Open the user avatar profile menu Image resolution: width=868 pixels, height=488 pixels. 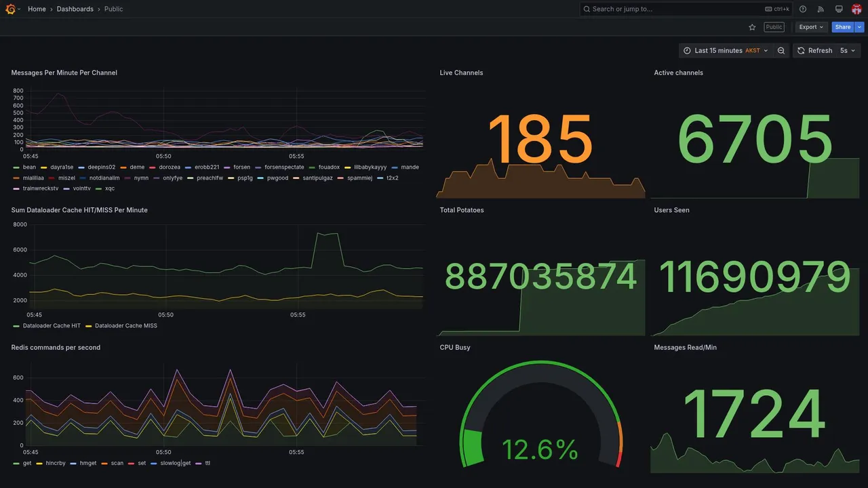click(856, 9)
